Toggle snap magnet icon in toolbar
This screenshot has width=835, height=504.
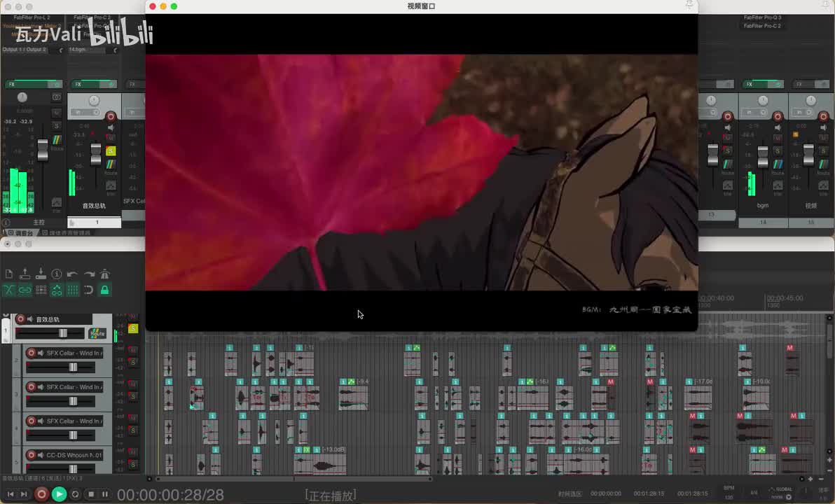(x=88, y=290)
